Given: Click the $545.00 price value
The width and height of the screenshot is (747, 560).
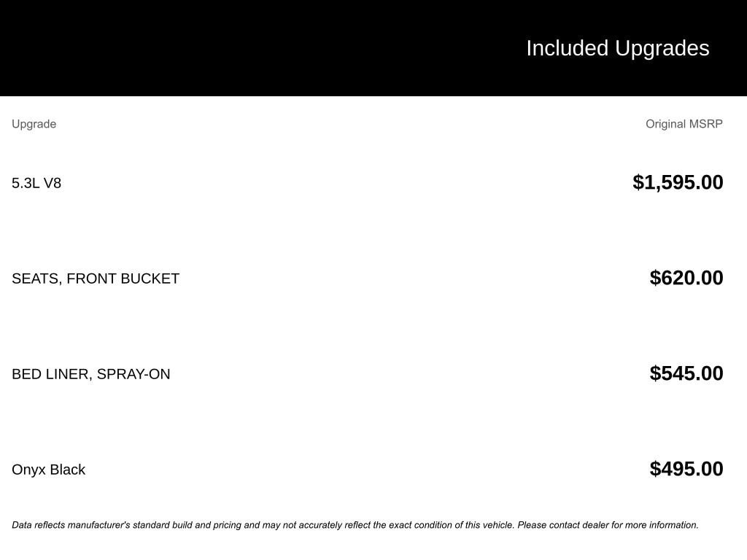Looking at the screenshot, I should point(686,373).
